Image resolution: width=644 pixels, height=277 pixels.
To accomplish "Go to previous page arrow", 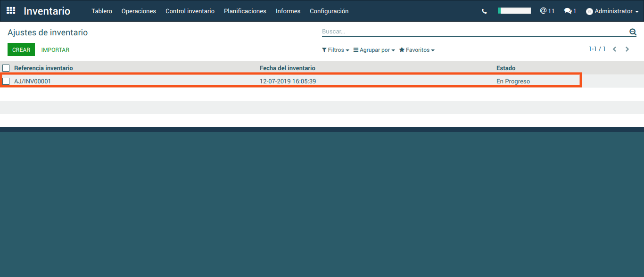I will (x=614, y=49).
